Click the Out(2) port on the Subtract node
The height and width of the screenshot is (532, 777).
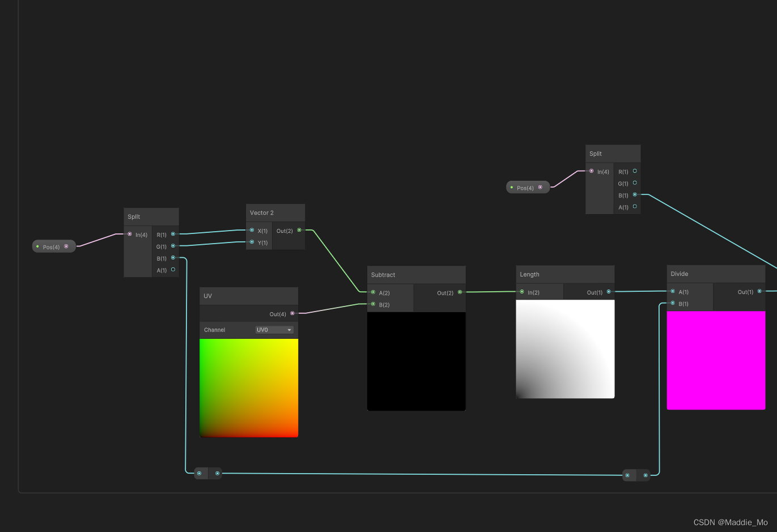(460, 292)
